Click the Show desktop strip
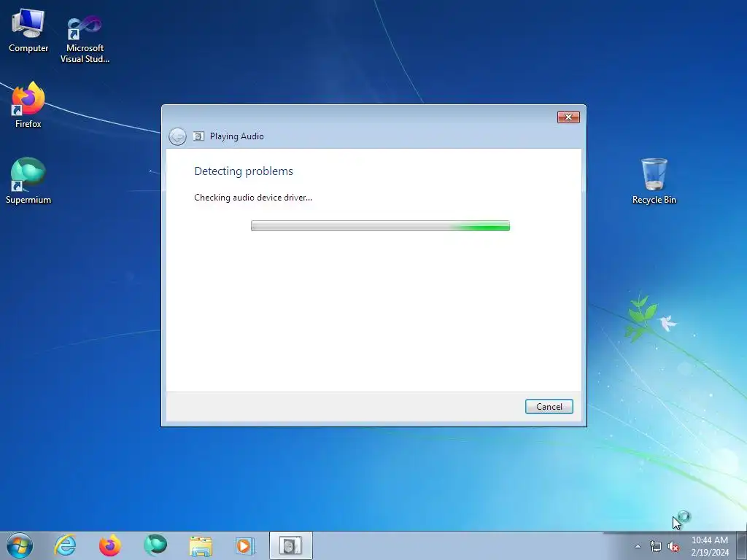This screenshot has height=560, width=747. 742,545
